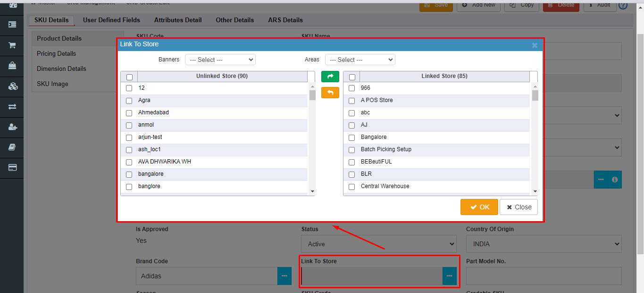
Task: Click the 'BEBeutiFUL' linked store row
Action: point(437,162)
